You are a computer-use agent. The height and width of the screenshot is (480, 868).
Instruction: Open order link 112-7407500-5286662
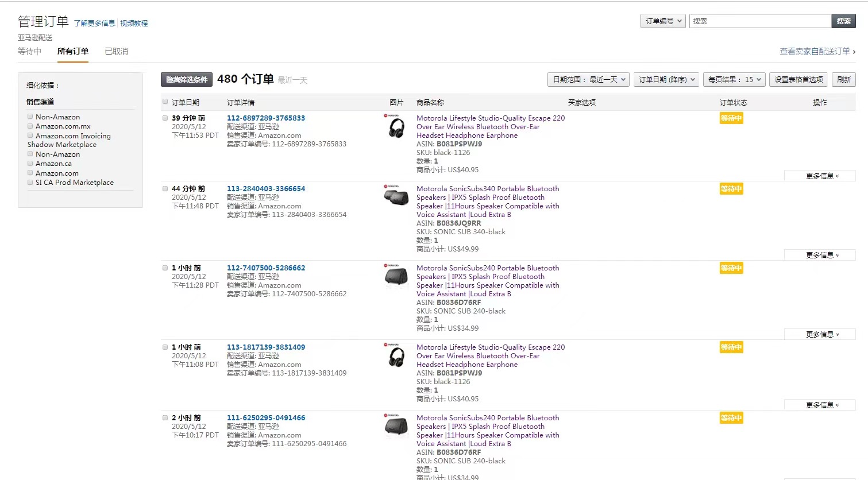266,268
